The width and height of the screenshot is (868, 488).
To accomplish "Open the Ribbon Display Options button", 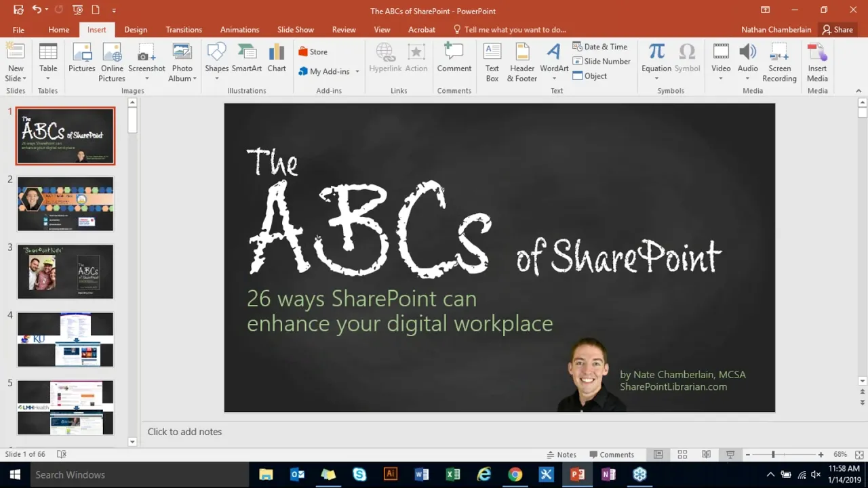I will [765, 10].
